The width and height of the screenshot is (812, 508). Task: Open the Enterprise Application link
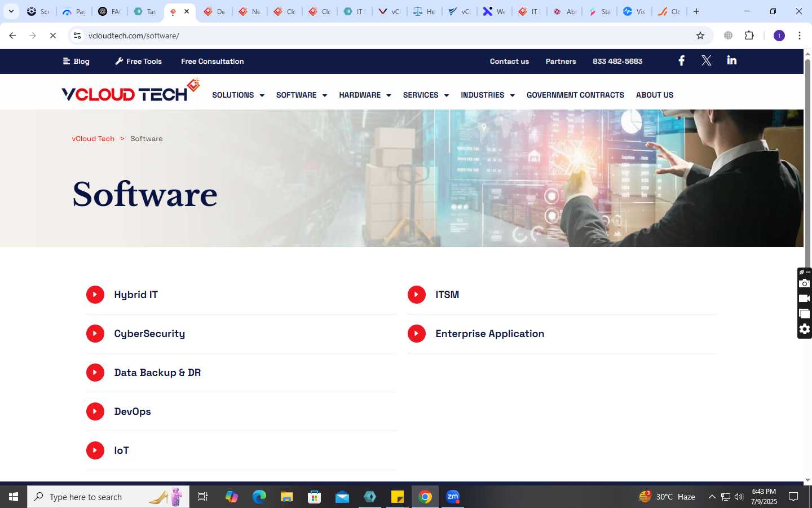click(490, 334)
